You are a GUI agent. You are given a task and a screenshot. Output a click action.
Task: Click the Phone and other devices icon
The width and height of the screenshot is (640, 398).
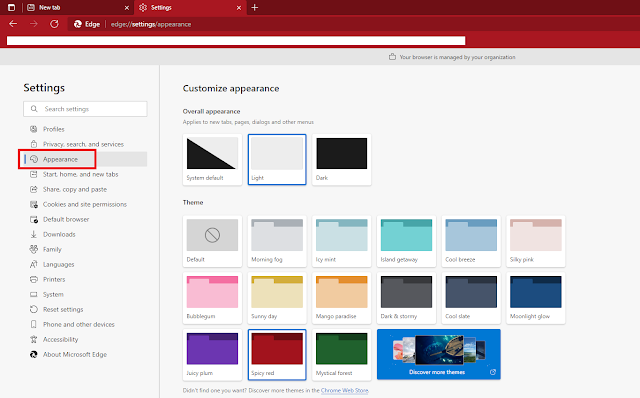point(34,325)
